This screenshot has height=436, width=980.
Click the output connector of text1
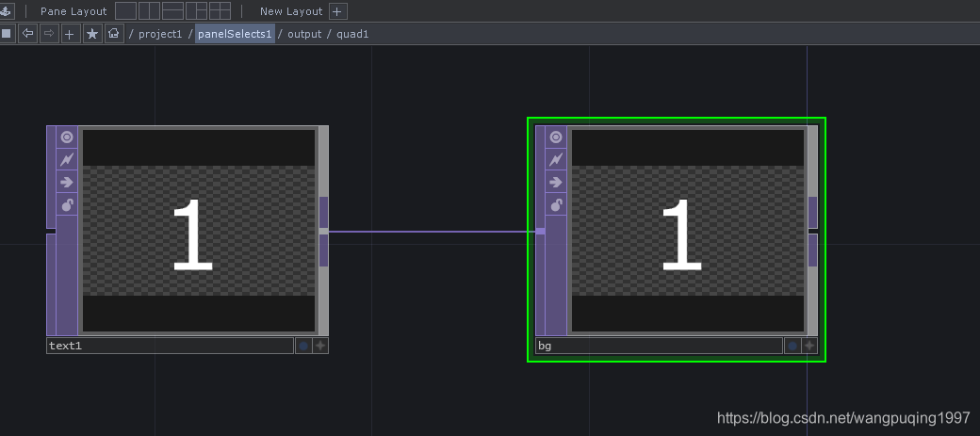[324, 231]
